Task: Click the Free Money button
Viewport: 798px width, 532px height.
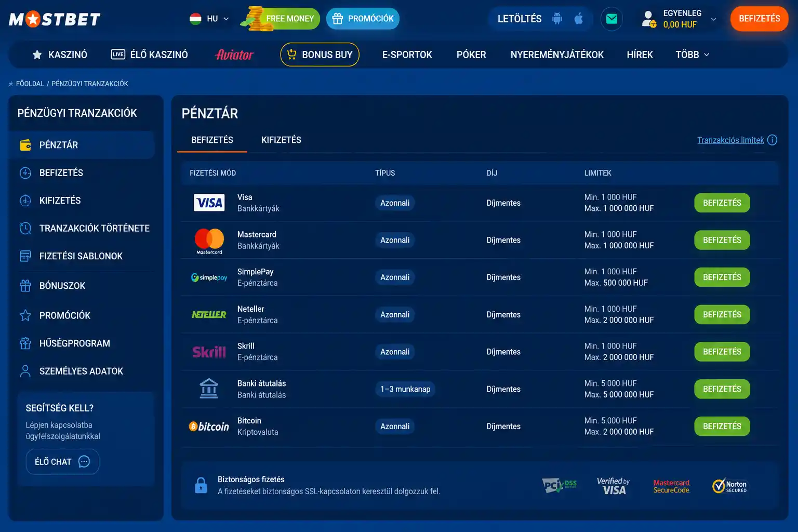Action: click(281, 19)
